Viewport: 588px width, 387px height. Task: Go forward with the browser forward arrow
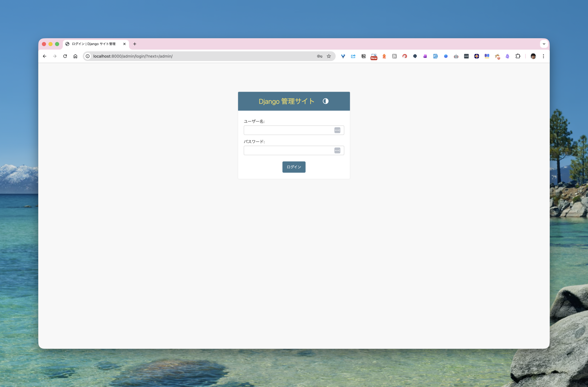click(55, 56)
